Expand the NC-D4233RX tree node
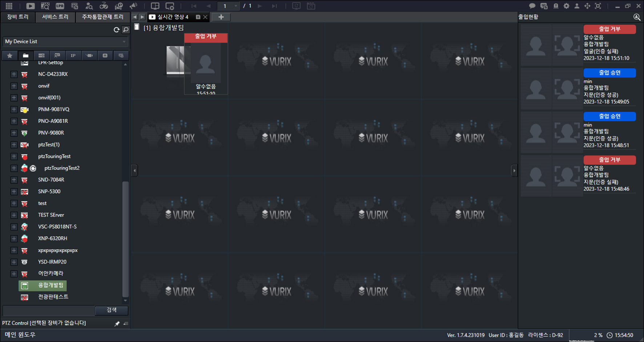The width and height of the screenshot is (644, 342). [x=14, y=74]
